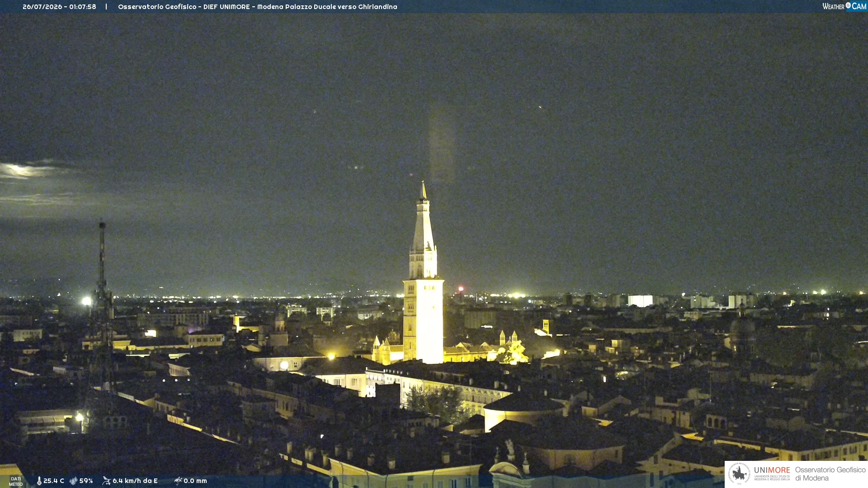Click the UNIMORE Osservatorio Geofisico logo
The height and width of the screenshot is (488, 868).
tap(796, 474)
